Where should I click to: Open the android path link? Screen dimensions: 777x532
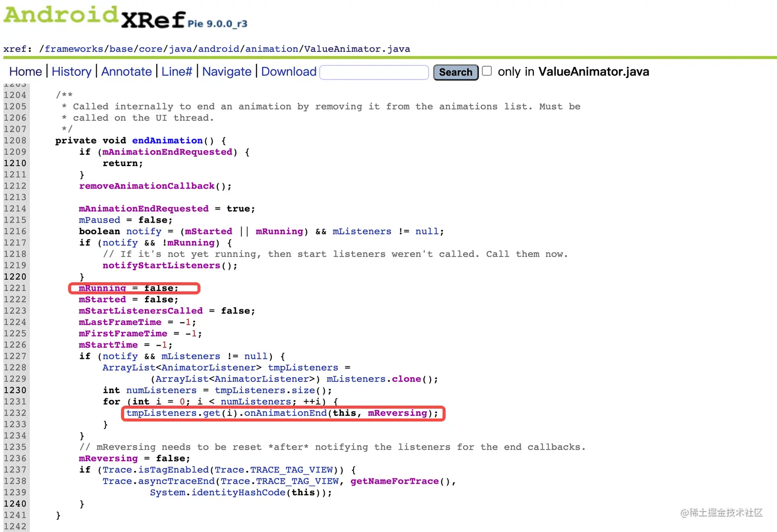point(219,49)
